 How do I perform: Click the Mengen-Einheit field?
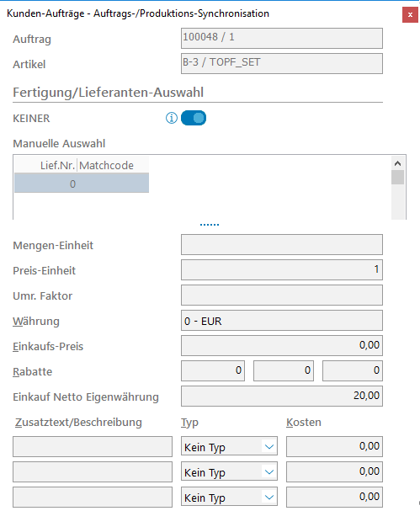(282, 244)
